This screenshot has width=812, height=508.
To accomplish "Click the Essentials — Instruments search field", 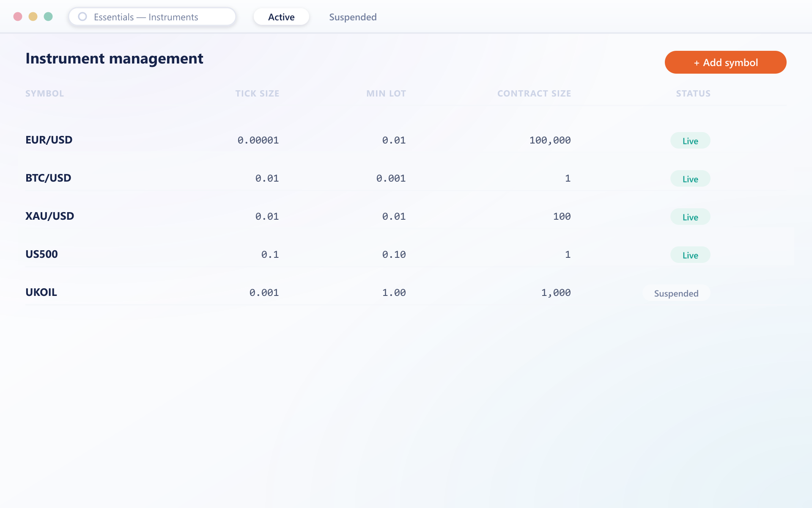I will coord(152,17).
